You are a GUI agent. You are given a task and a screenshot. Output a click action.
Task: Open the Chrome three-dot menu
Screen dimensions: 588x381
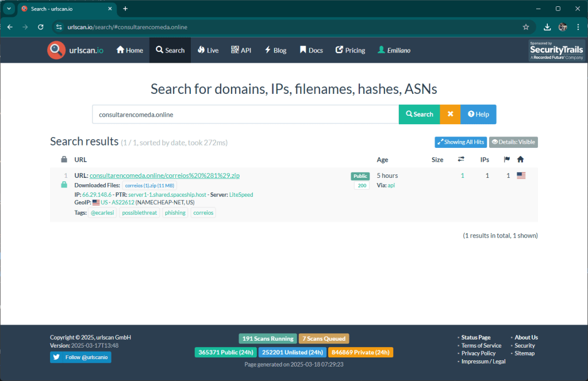pyautogui.click(x=578, y=27)
